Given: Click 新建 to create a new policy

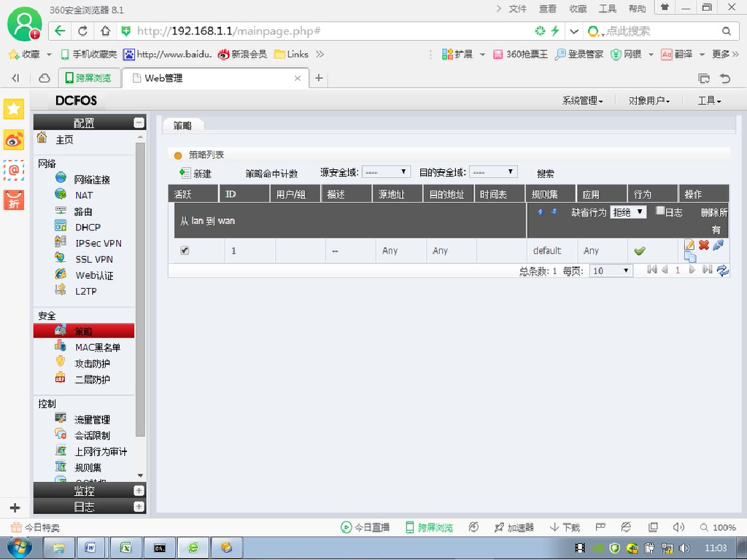Looking at the screenshot, I should pos(196,174).
